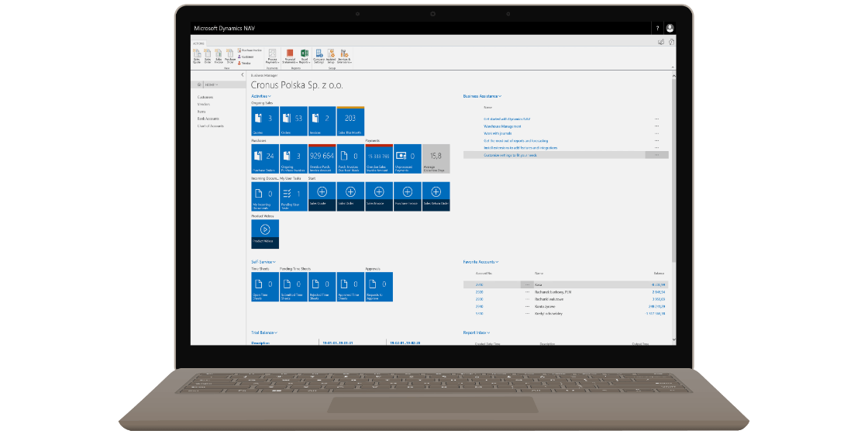Image resolution: width=868 pixels, height=434 pixels.
Task: Open Customers in navigation pane
Action: click(x=205, y=98)
